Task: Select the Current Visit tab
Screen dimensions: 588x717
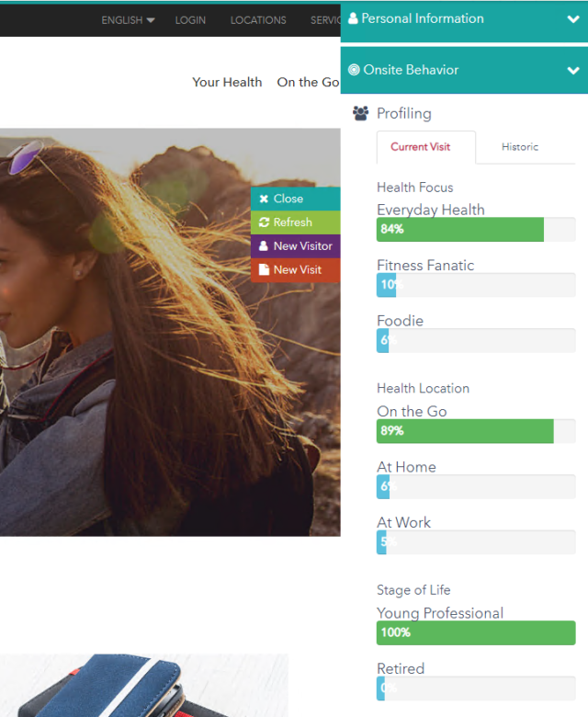Action: coord(420,147)
